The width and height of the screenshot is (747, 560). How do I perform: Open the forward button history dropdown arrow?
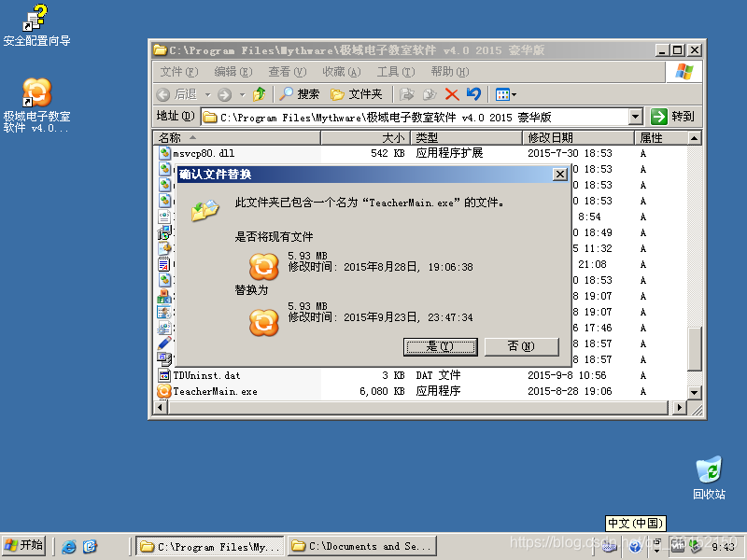(242, 95)
